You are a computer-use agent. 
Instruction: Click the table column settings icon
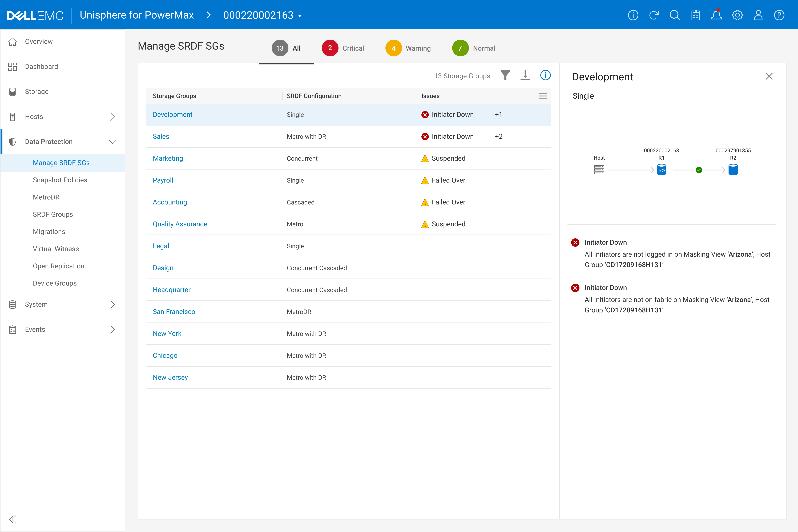tap(542, 96)
